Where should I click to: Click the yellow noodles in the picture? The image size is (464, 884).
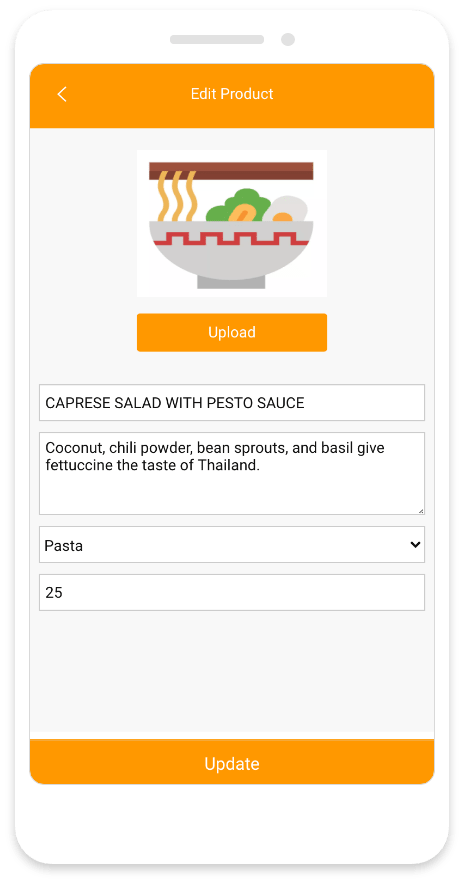click(177, 196)
